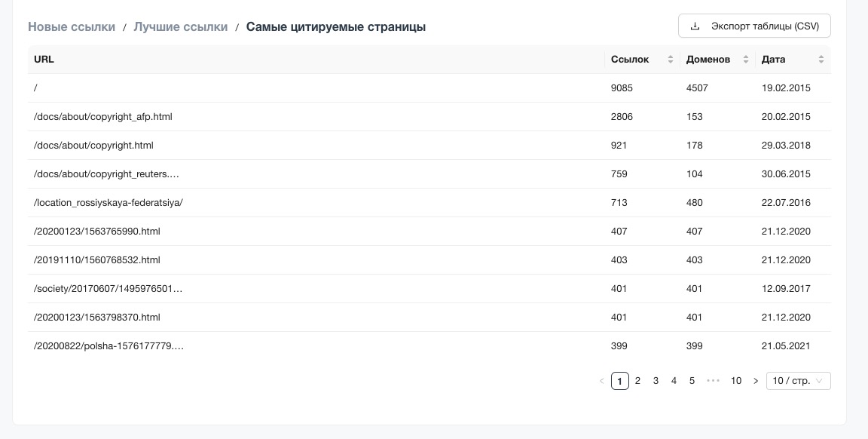Click date 20.02.2015
Image resolution: width=868 pixels, height=439 pixels.
(x=786, y=116)
